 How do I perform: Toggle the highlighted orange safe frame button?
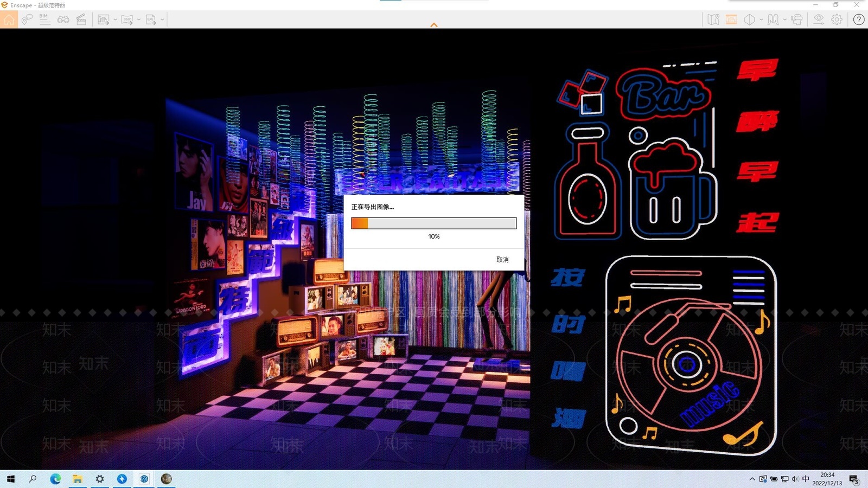(731, 20)
